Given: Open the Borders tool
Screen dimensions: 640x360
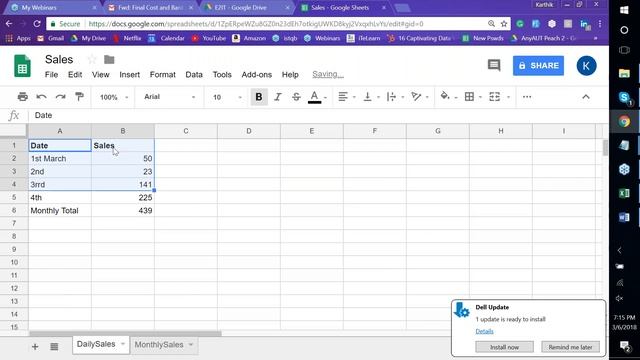Looking at the screenshot, I should (469, 97).
